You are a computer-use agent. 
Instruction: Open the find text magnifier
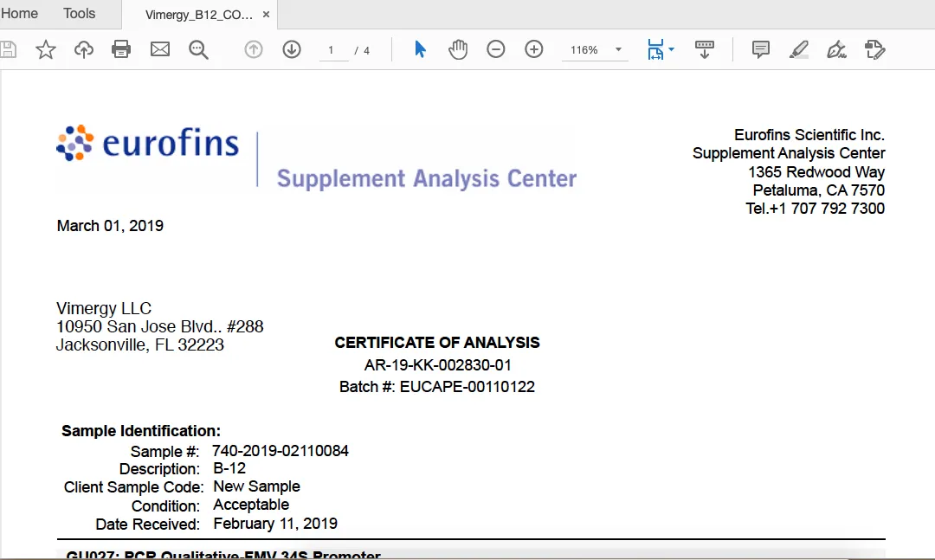pos(199,50)
